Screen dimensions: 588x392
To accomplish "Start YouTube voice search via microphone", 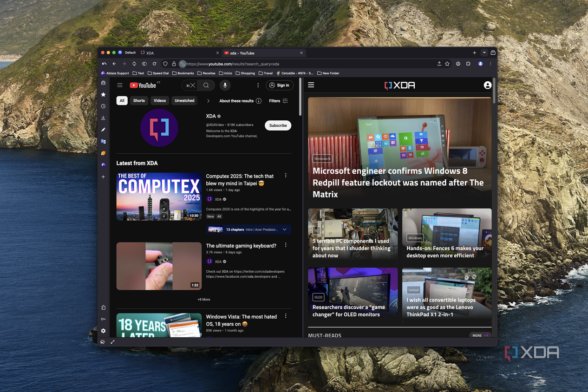I will pos(225,85).
